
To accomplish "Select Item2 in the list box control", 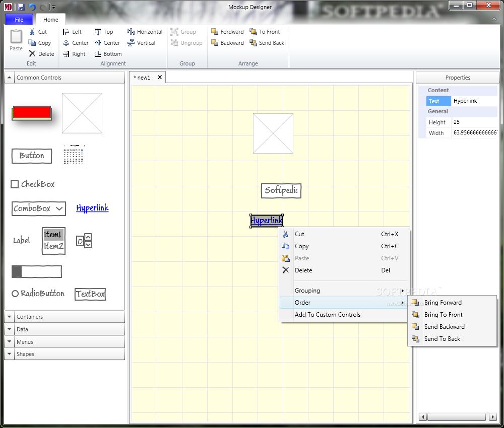I will (53, 246).
